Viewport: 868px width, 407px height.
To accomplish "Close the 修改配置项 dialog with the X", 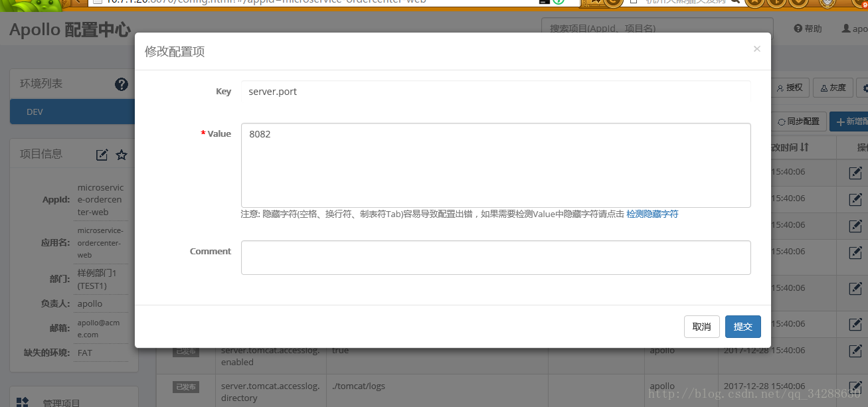I will [x=756, y=48].
